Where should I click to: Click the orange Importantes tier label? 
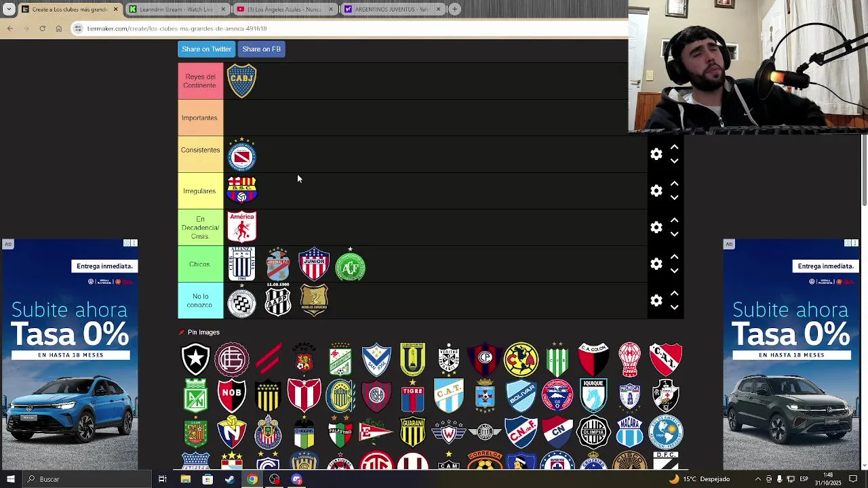tap(200, 118)
